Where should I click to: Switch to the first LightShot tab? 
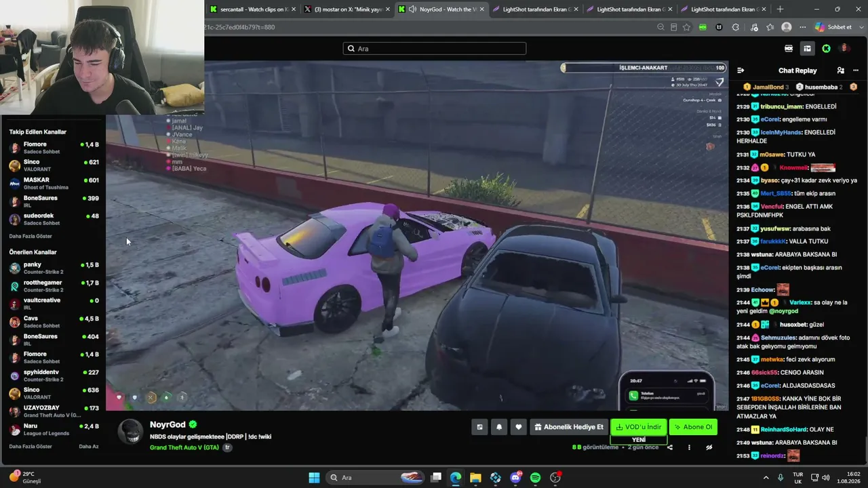534,9
